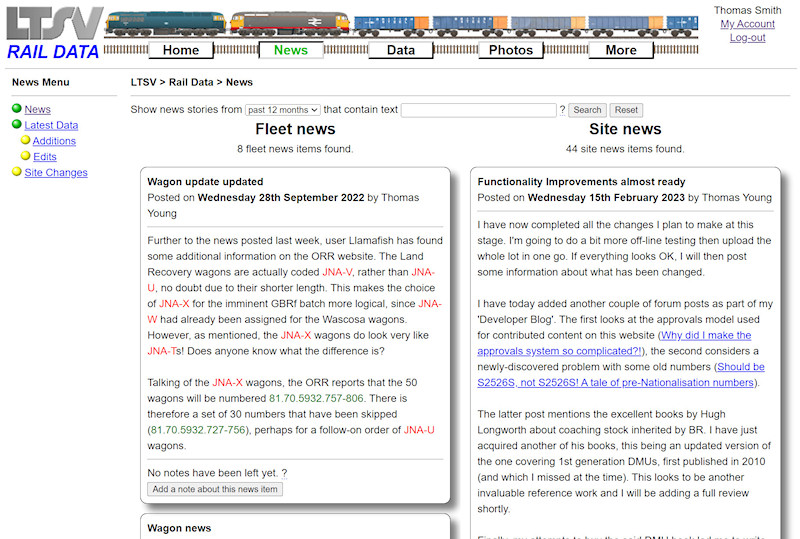Click the LTSV Rail Data logo
Viewport: 800px width, 539px height.
[52, 34]
